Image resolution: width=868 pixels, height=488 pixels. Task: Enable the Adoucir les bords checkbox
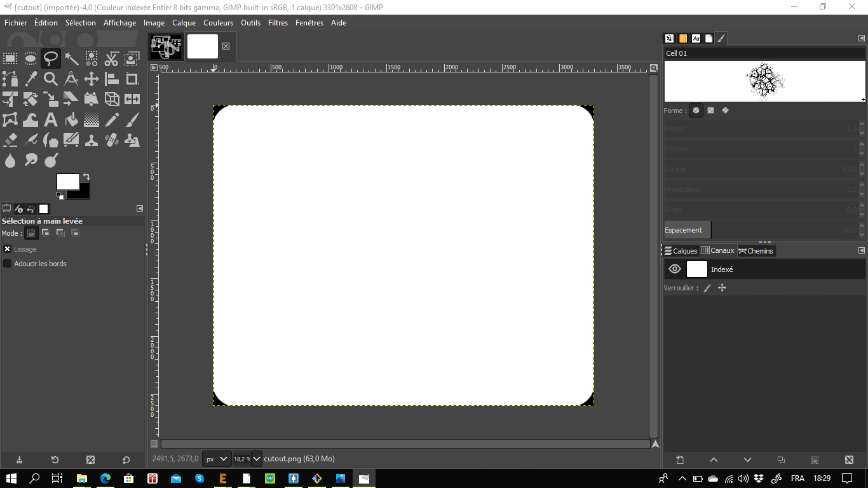point(8,264)
